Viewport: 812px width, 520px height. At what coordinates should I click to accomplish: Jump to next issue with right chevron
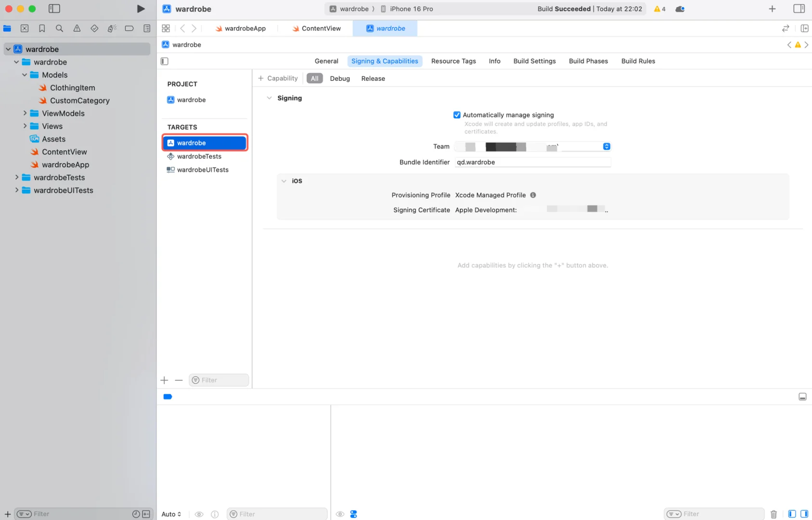click(806, 45)
